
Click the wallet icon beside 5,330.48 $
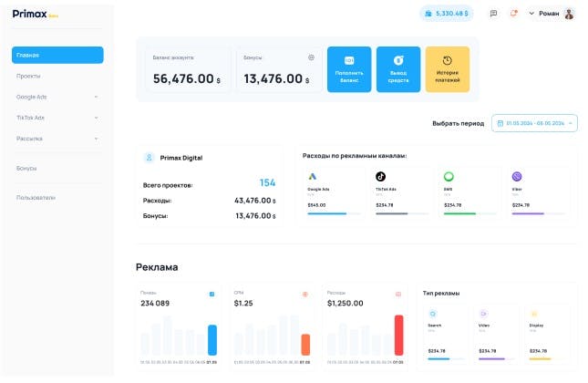pos(428,14)
